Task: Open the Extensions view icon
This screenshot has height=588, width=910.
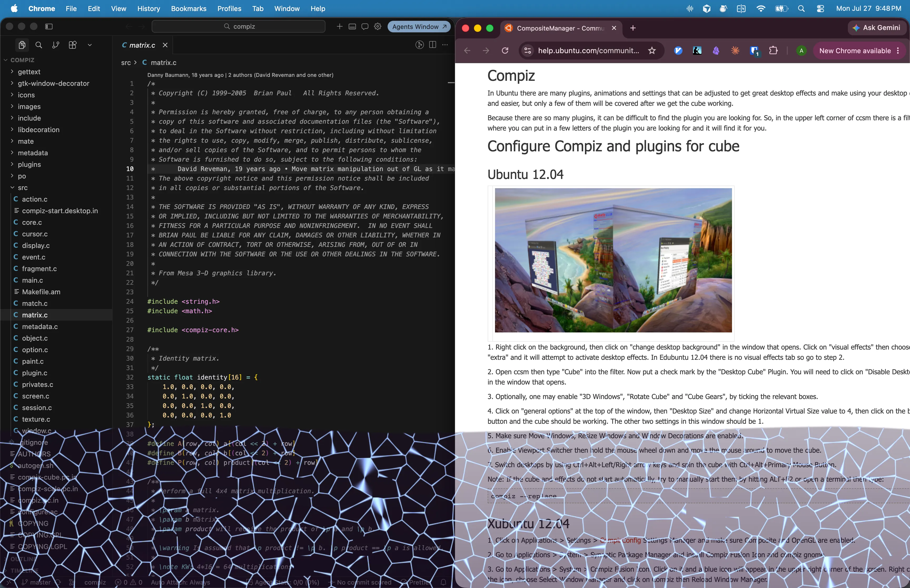Action: click(x=73, y=45)
